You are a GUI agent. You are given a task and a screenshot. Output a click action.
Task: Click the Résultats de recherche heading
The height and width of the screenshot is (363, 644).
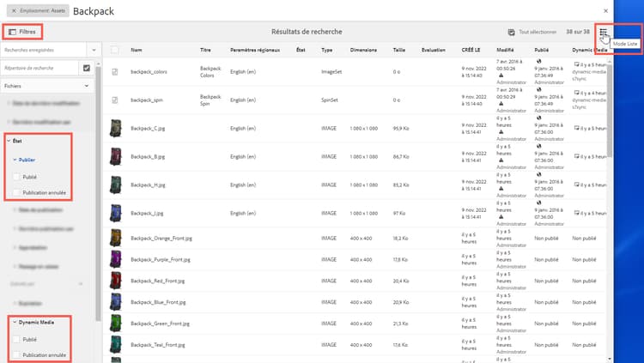(307, 32)
